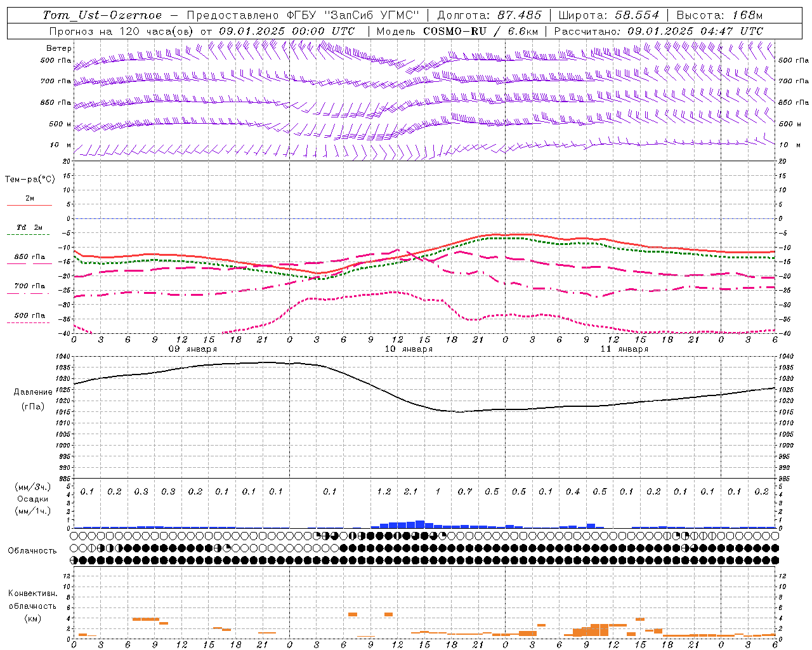Select the 0.7 precipitation value
This screenshot has height=650, width=812.
(x=465, y=491)
